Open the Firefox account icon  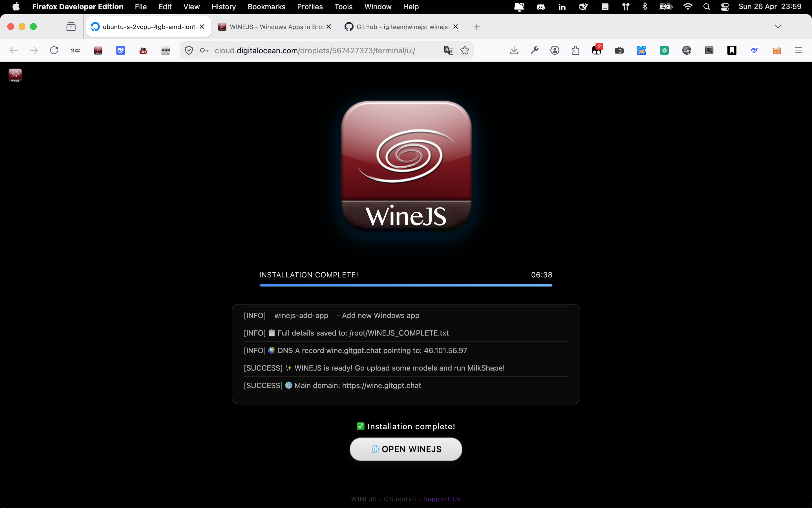click(555, 51)
